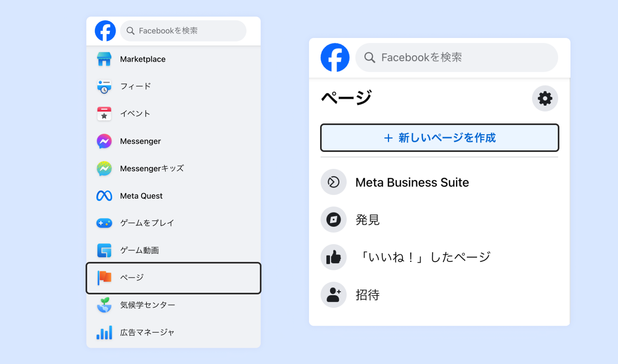Open フィード from the sidebar
Viewport: 618px width, 364px height.
pos(135,86)
